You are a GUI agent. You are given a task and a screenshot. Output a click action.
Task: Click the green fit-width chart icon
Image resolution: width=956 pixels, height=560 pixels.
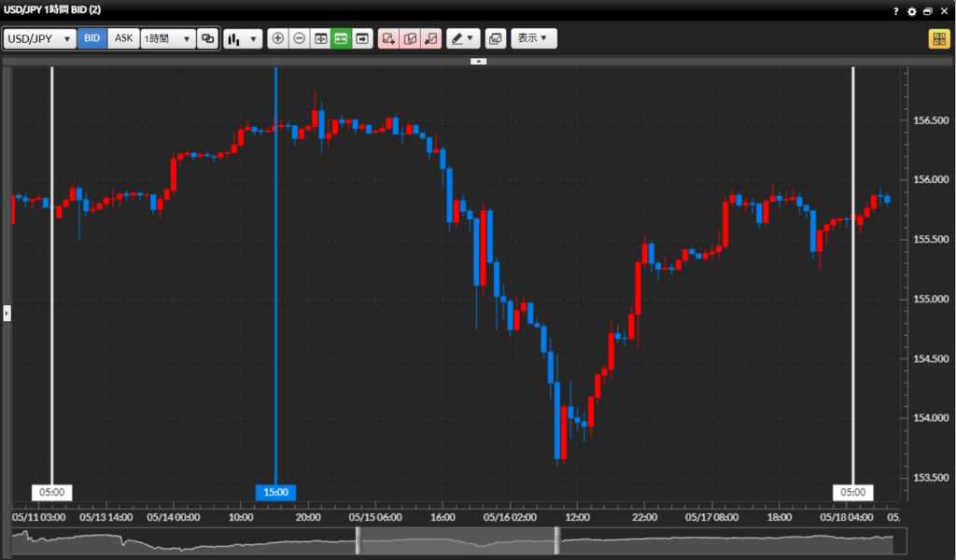(341, 39)
